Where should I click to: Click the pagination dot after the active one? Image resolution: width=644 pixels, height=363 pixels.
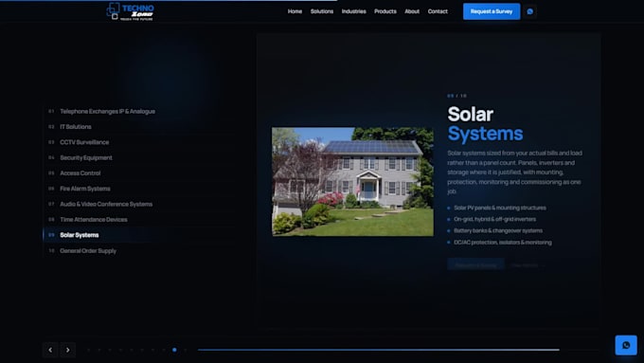click(x=186, y=350)
